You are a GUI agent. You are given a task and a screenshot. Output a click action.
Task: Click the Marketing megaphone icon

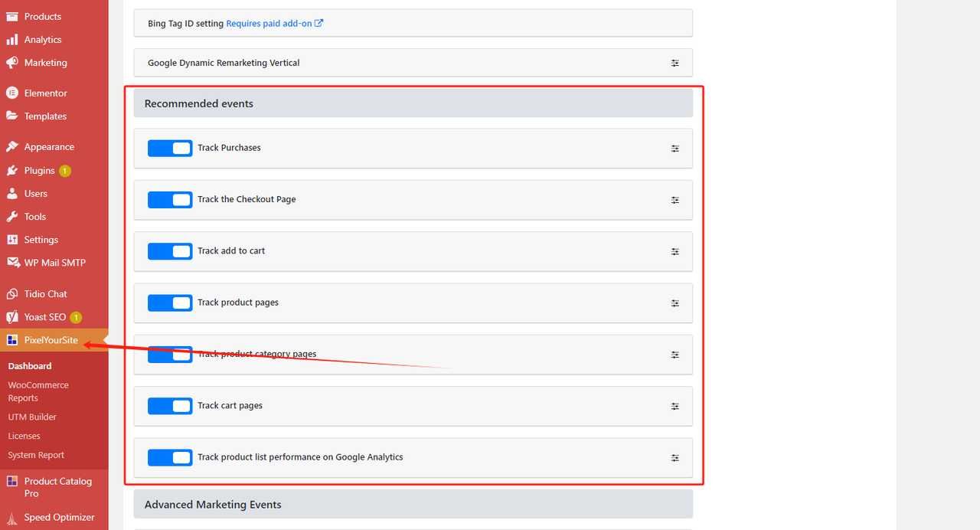click(x=12, y=63)
